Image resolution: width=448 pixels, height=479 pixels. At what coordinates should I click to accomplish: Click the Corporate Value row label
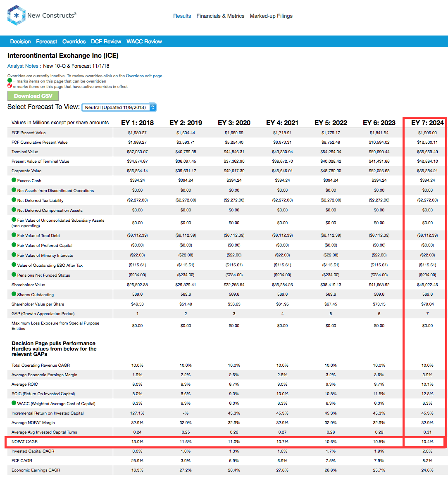point(26,171)
